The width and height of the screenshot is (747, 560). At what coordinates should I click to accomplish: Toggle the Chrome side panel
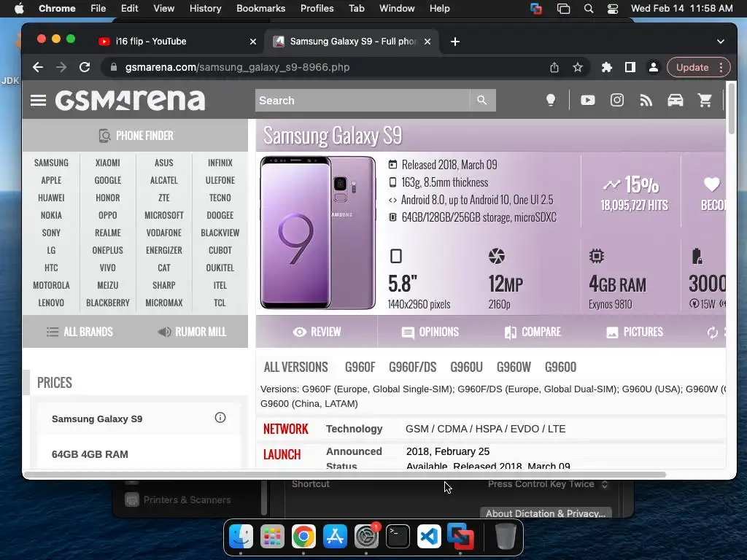click(630, 68)
